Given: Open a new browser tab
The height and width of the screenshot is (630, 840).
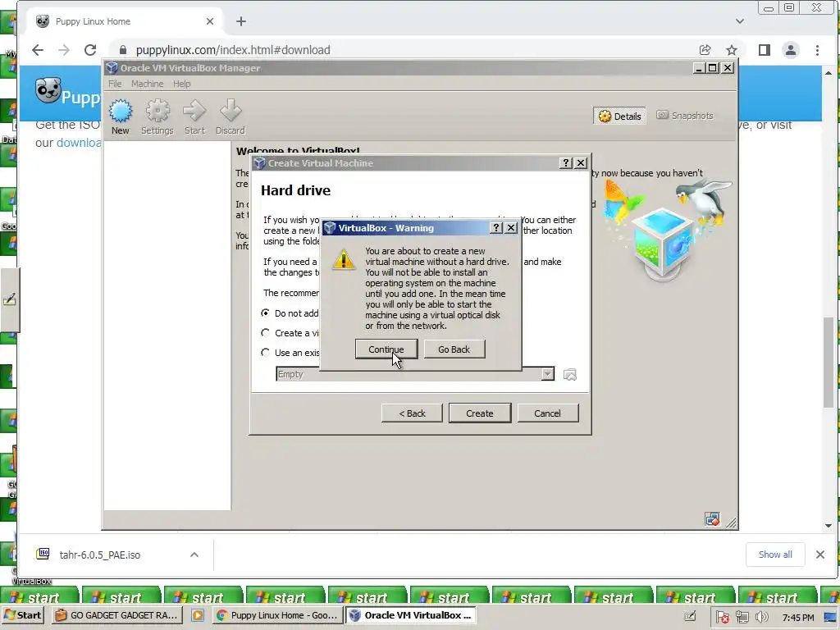Looking at the screenshot, I should (241, 21).
